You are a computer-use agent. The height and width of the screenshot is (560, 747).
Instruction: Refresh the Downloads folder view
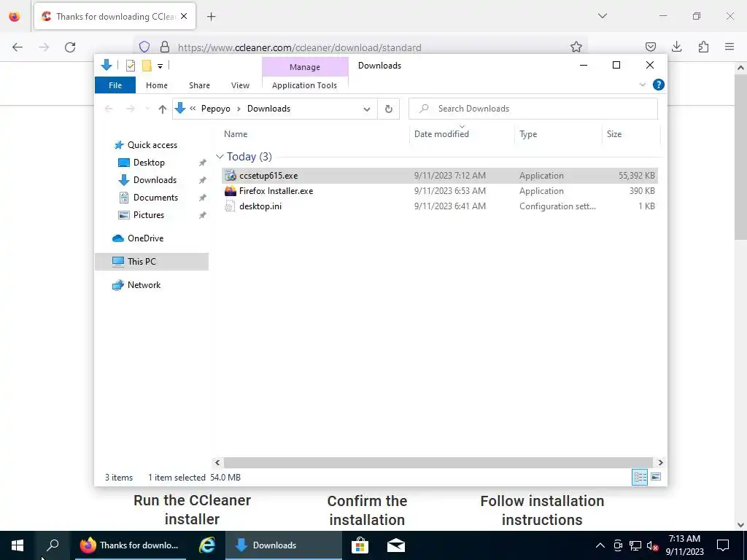[x=389, y=109]
